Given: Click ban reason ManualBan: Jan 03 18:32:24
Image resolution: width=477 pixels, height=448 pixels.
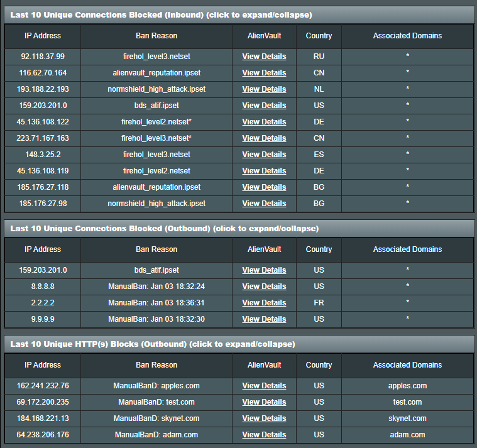Looking at the screenshot, I should 156,287.
